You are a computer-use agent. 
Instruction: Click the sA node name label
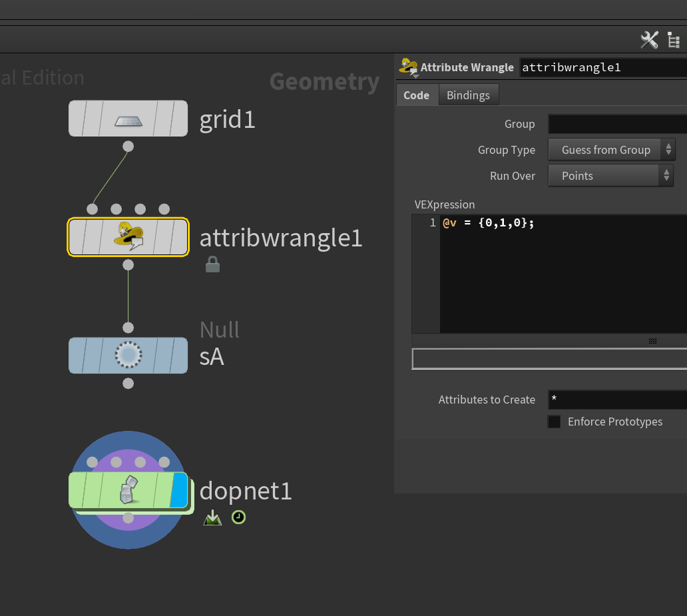212,356
